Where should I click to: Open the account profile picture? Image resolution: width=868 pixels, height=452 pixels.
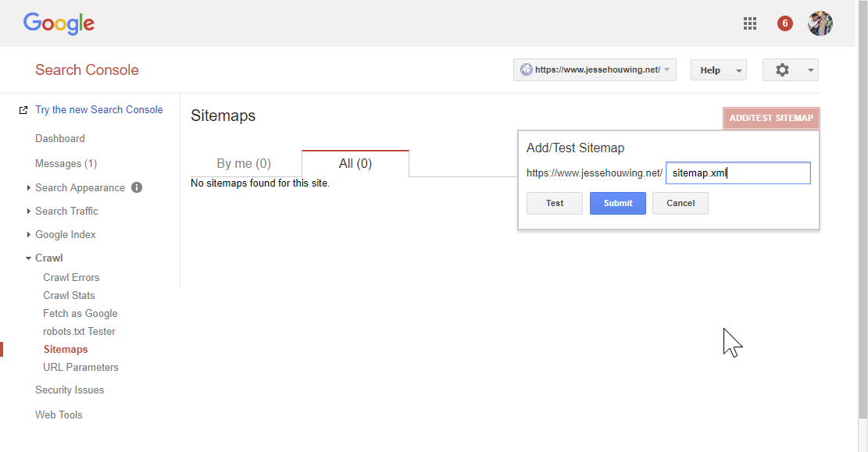[820, 23]
